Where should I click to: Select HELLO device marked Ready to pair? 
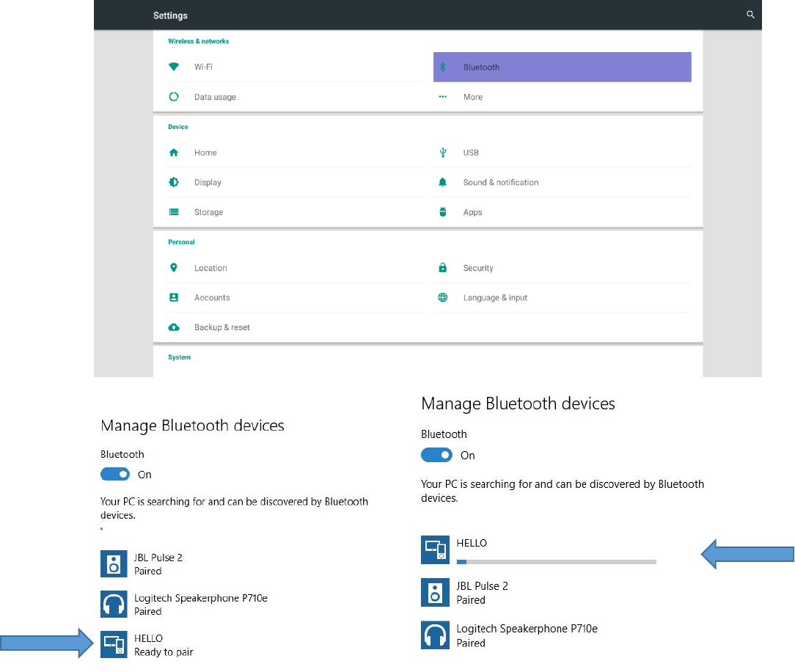click(x=147, y=645)
